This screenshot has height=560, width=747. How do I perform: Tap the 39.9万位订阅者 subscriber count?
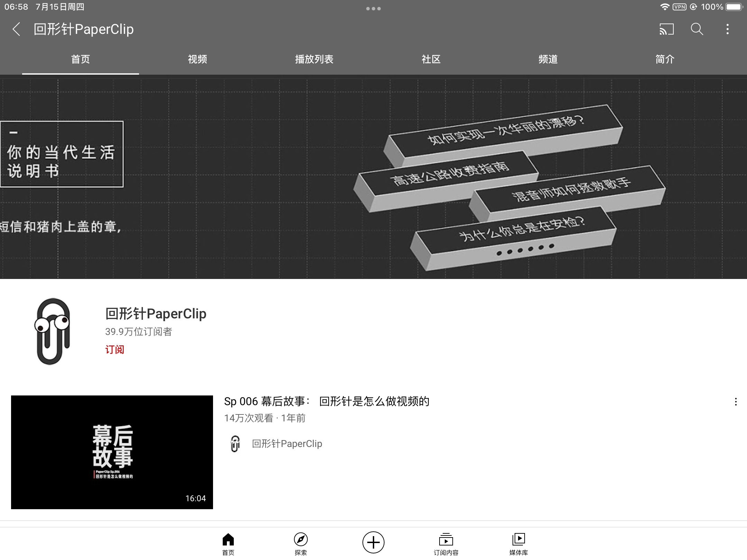[x=138, y=332]
